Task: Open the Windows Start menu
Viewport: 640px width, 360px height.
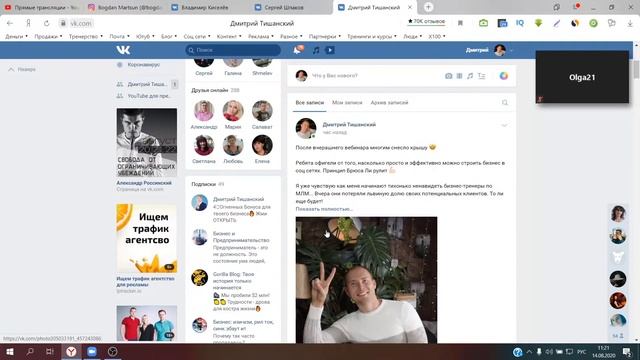Action: [x=10, y=351]
